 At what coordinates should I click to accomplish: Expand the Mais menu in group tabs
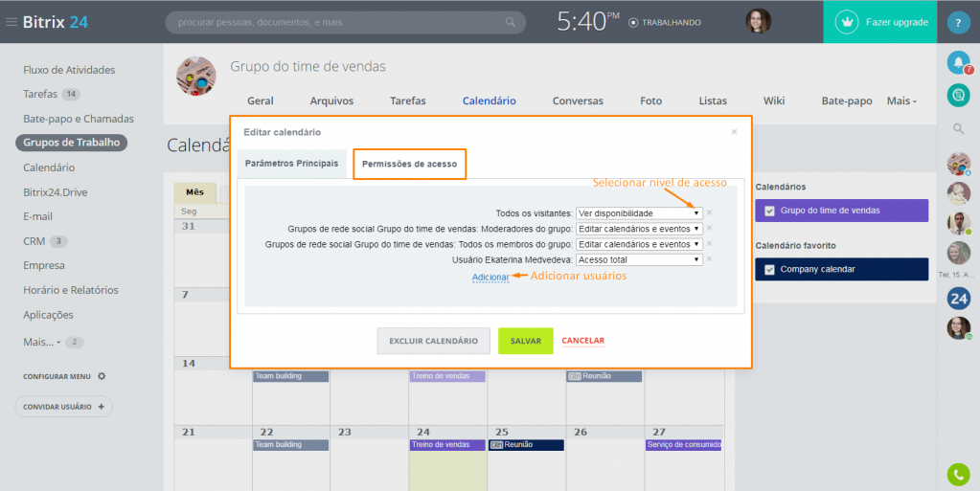901,100
